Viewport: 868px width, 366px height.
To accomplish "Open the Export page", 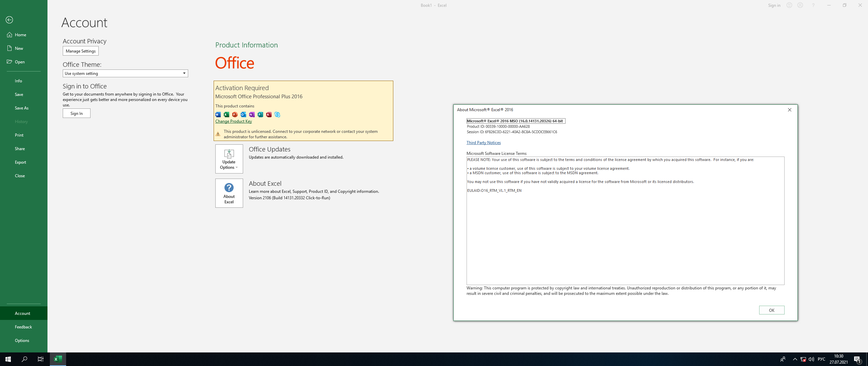I will [24, 162].
